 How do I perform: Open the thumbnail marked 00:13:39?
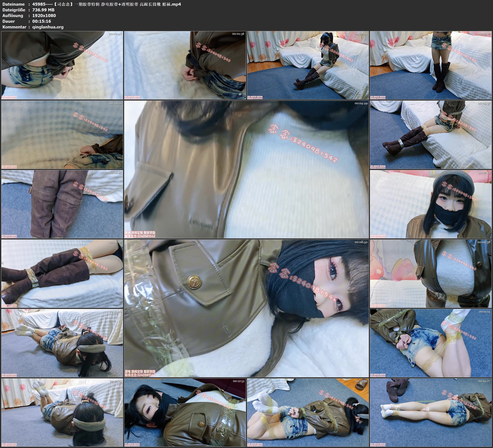tap(308, 412)
